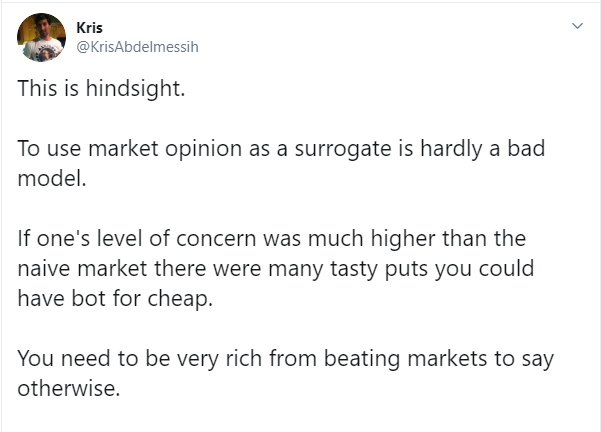Open Kris's profile avatar photo

[x=41, y=38]
